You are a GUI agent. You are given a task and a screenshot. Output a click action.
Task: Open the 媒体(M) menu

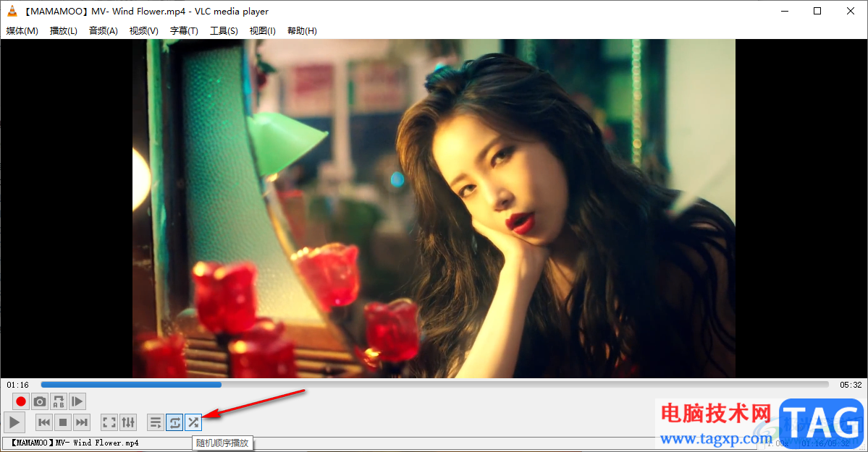pyautogui.click(x=22, y=31)
